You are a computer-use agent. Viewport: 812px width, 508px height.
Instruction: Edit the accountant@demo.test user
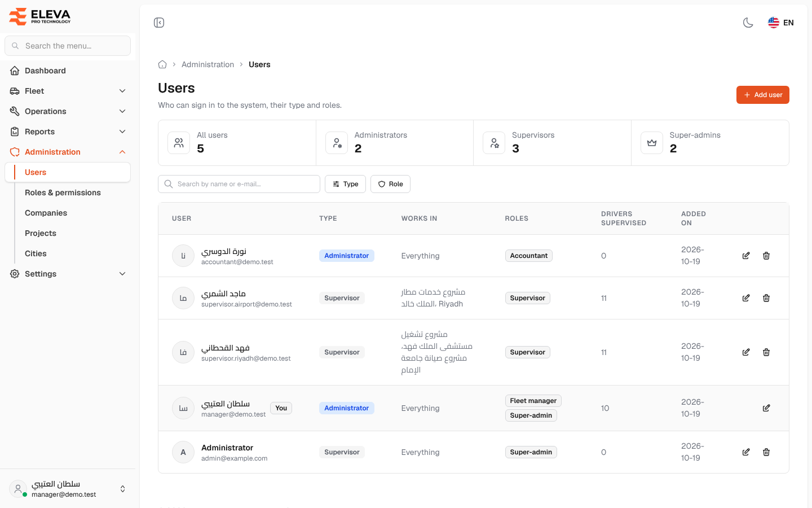tap(746, 256)
